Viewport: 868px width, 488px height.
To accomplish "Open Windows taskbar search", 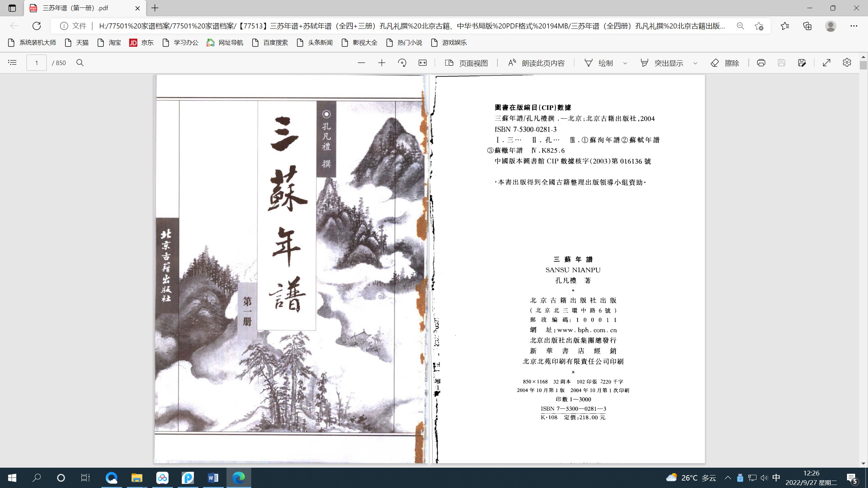I will coord(37,478).
